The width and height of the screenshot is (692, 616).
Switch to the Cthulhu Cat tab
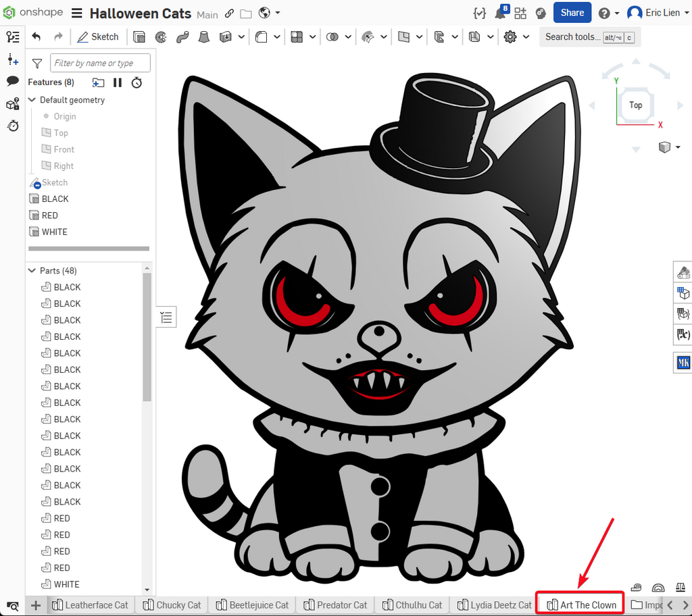412,605
